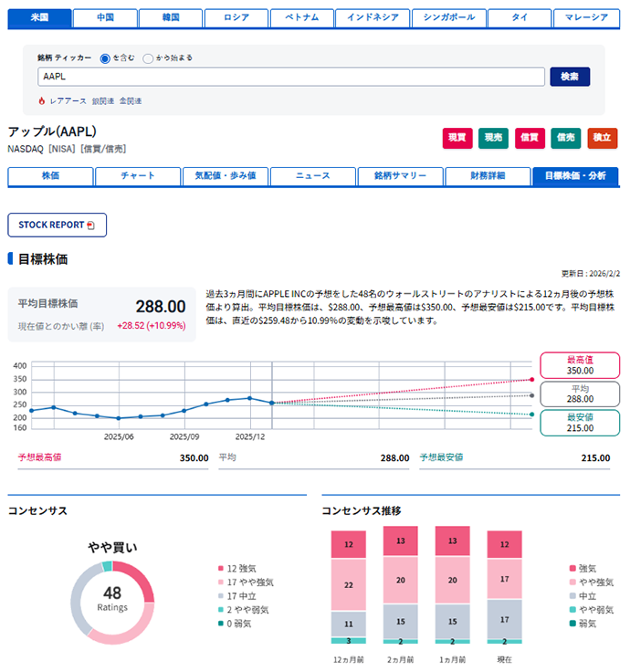
Task: Click the 予想最高値 350.00 row
Action: 113,458
